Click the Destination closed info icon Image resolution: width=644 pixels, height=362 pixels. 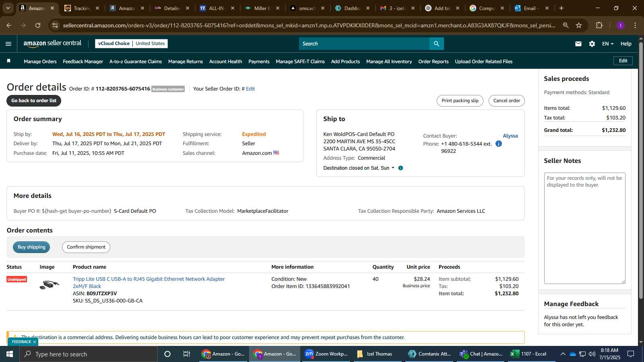[400, 168]
